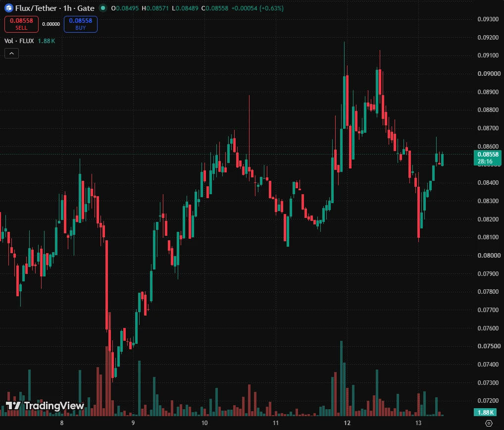This screenshot has width=504, height=430.
Task: Click date label 12 on the time axis
Action: click(347, 423)
